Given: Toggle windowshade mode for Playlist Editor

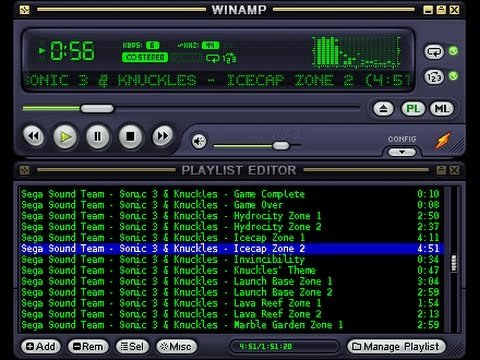Looking at the screenshot, I should (441, 170).
